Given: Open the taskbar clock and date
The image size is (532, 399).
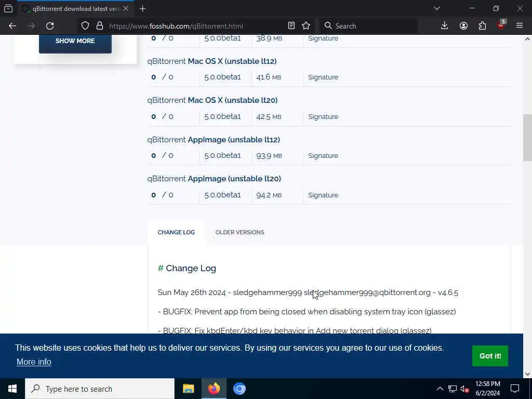Looking at the screenshot, I should coord(487,389).
